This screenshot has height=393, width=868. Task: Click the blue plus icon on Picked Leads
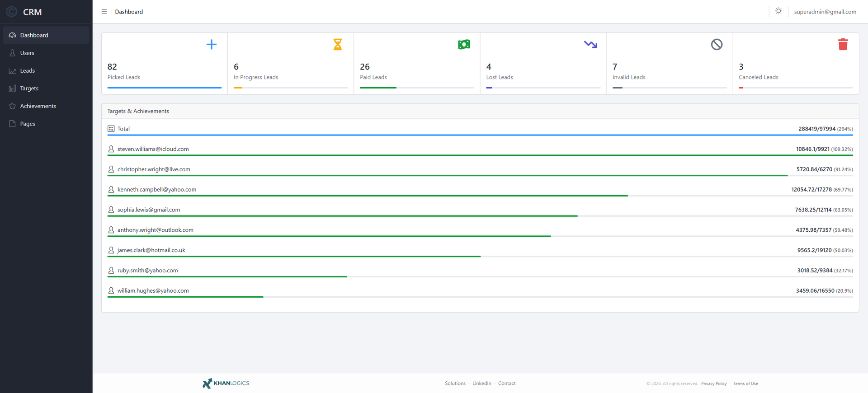211,44
